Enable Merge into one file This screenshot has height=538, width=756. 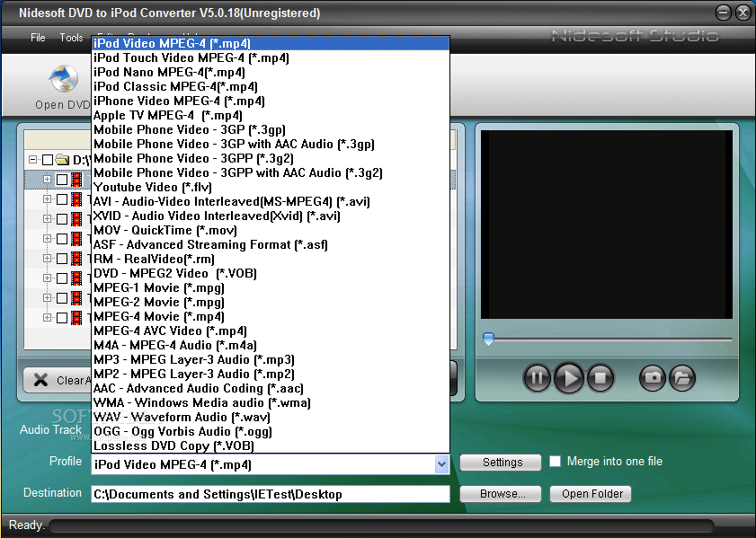(555, 462)
